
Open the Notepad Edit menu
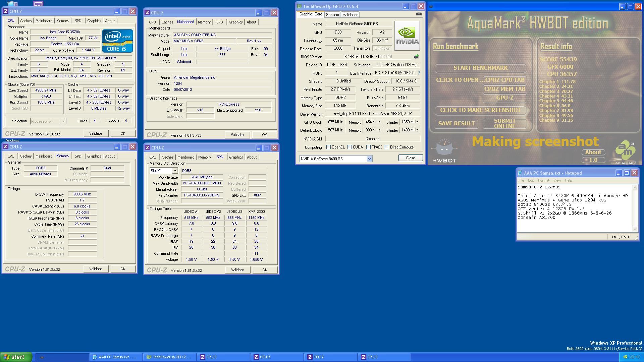tap(531, 180)
